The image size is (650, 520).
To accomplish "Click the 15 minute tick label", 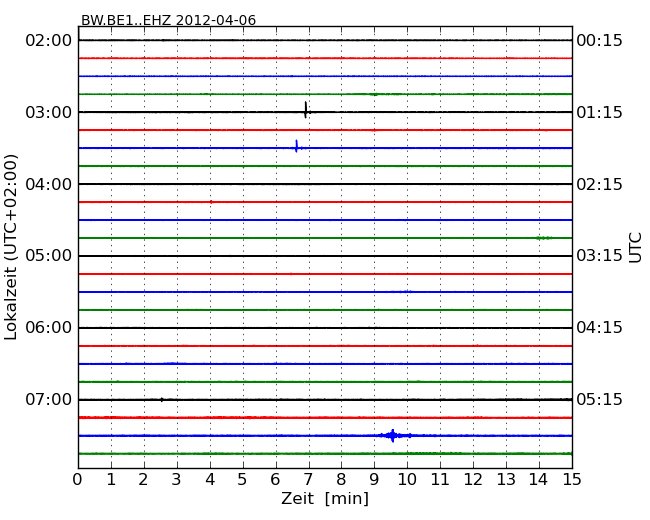I will (572, 480).
